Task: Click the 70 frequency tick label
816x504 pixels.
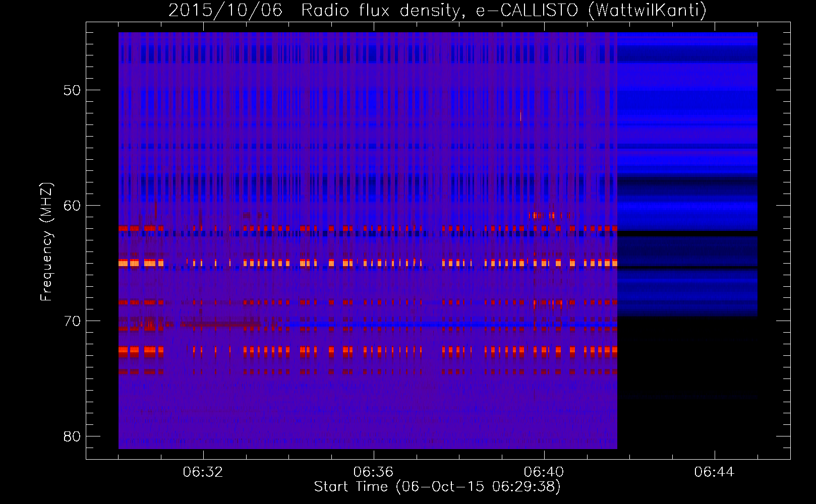Action: click(x=73, y=321)
